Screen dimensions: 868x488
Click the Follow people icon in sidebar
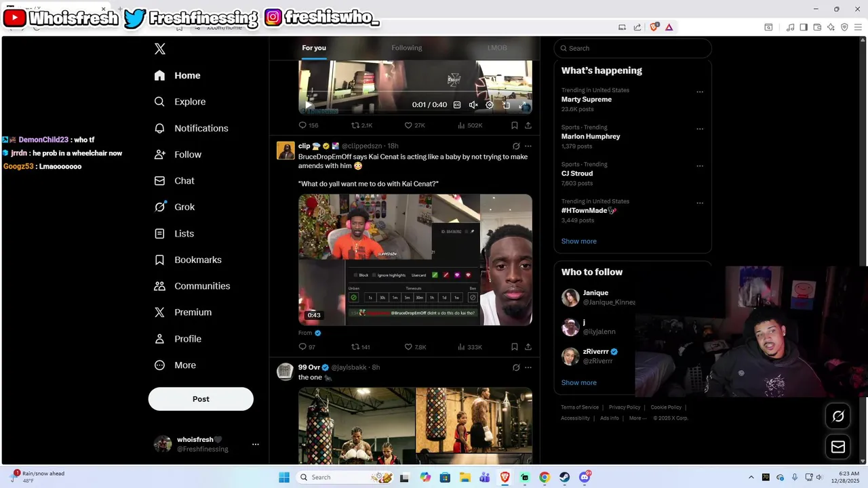pyautogui.click(x=159, y=155)
